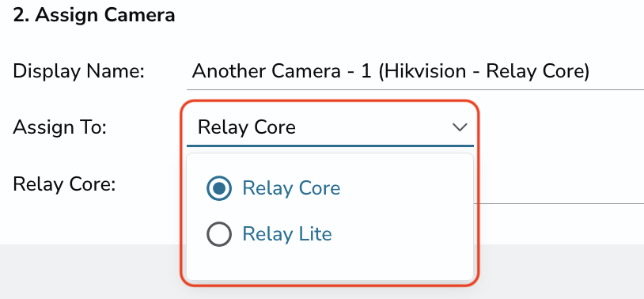This screenshot has height=299, width=644.
Task: Click the chevron arrow in Assign To dropdown
Action: click(x=460, y=127)
